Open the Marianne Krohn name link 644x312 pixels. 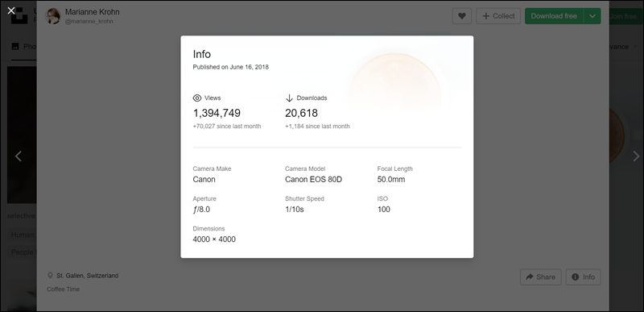(92, 11)
